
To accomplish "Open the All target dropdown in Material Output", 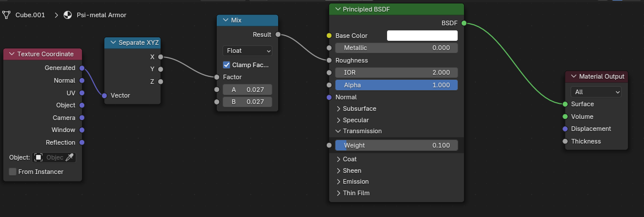I will 596,92.
